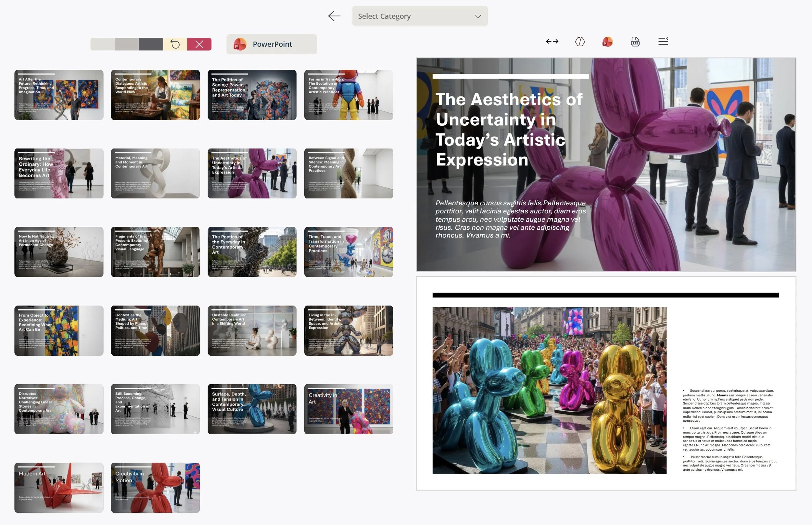Viewport: 812px width, 525px height.
Task: Click the chevron on the Select Category box
Action: pos(478,16)
